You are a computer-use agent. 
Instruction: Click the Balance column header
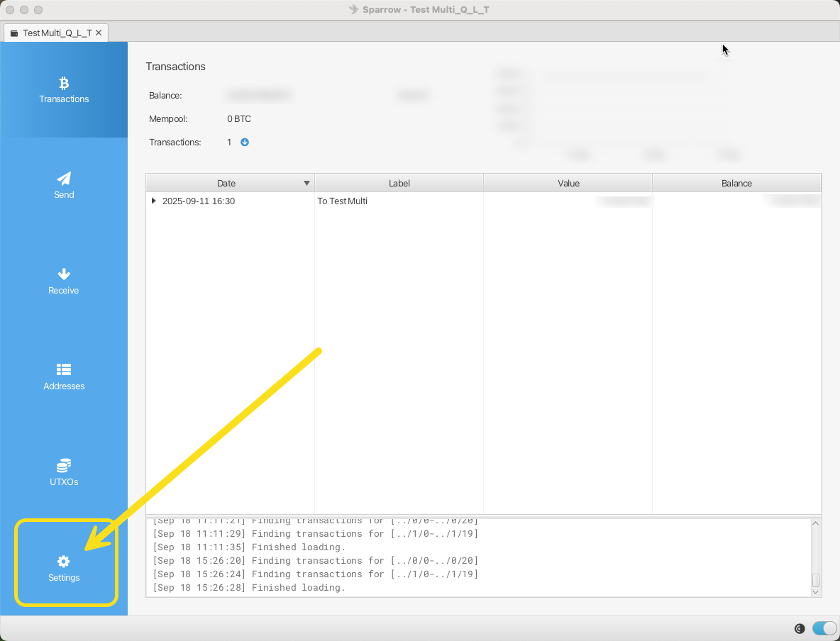coord(736,183)
